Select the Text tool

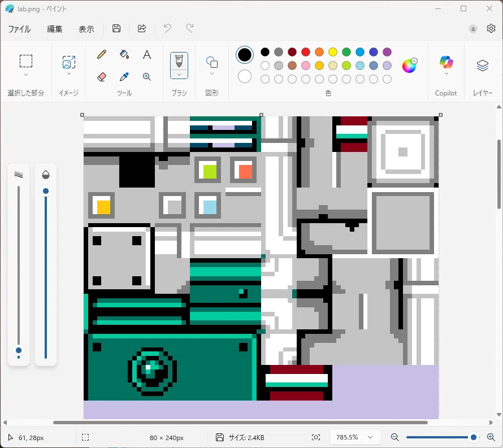click(146, 54)
